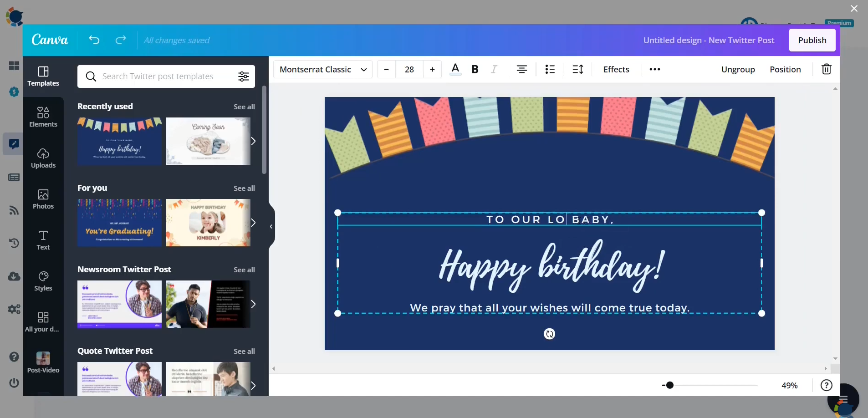The image size is (868, 418).
Task: Open the Uploads panel
Action: (x=43, y=158)
